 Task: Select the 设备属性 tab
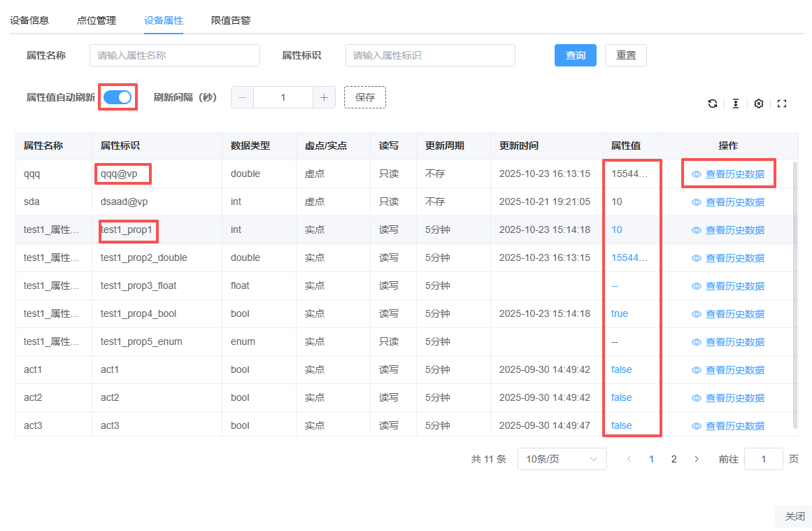coord(164,20)
